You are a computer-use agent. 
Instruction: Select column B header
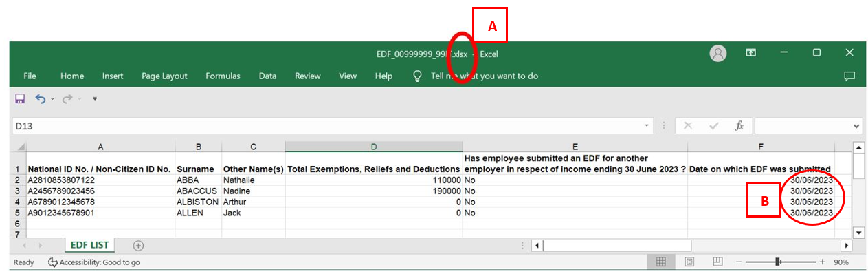click(x=198, y=147)
